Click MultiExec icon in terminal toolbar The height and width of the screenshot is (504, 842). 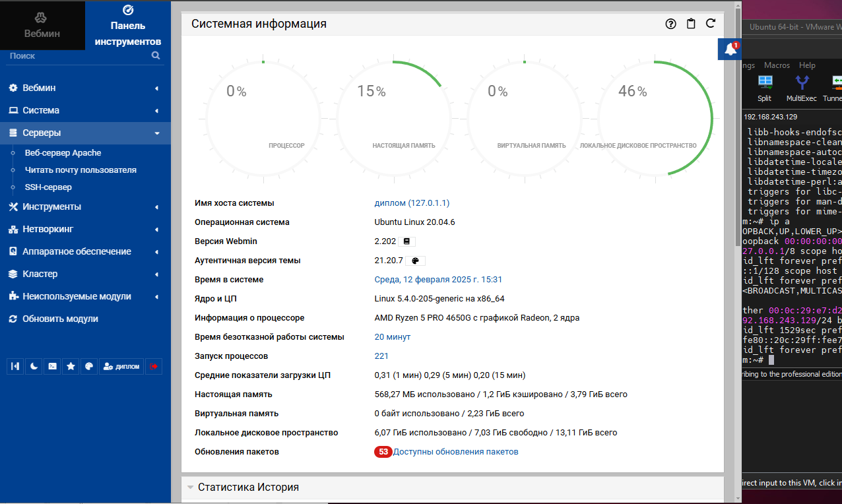pyautogui.click(x=802, y=88)
